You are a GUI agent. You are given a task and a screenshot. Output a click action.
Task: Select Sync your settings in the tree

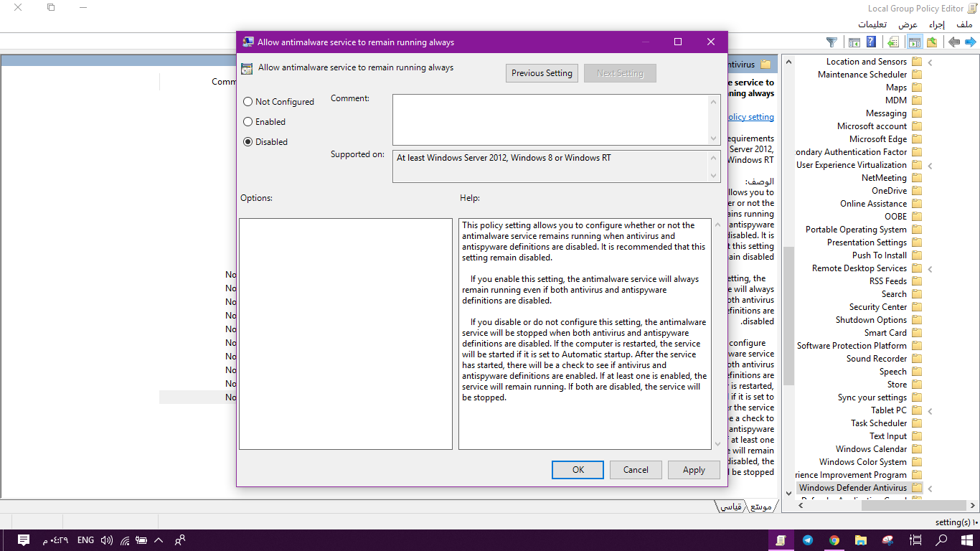872,397
